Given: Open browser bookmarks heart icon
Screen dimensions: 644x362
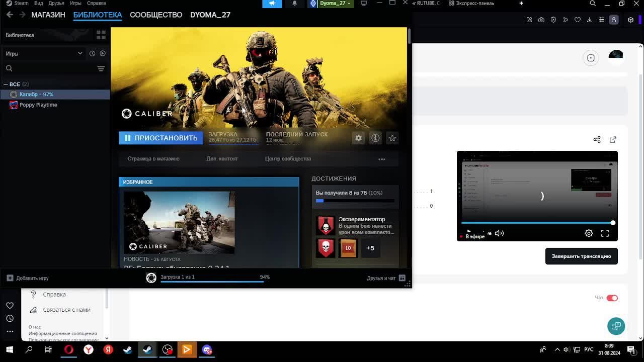Looking at the screenshot, I should tap(578, 20).
